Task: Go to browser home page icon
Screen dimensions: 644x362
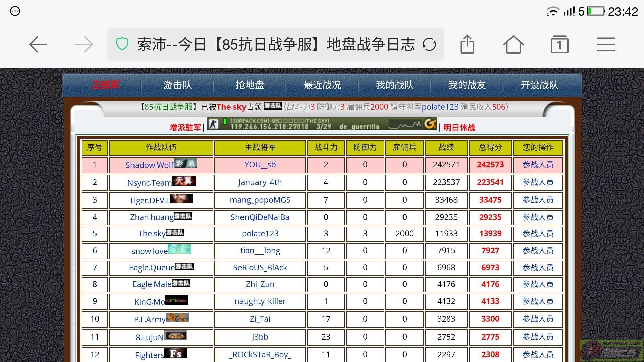Action: (513, 44)
